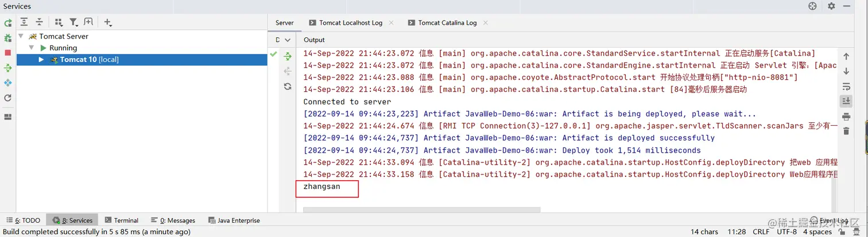Image resolution: width=868 pixels, height=237 pixels.
Task: Expand the Deployment panel chevron
Action: click(288, 40)
